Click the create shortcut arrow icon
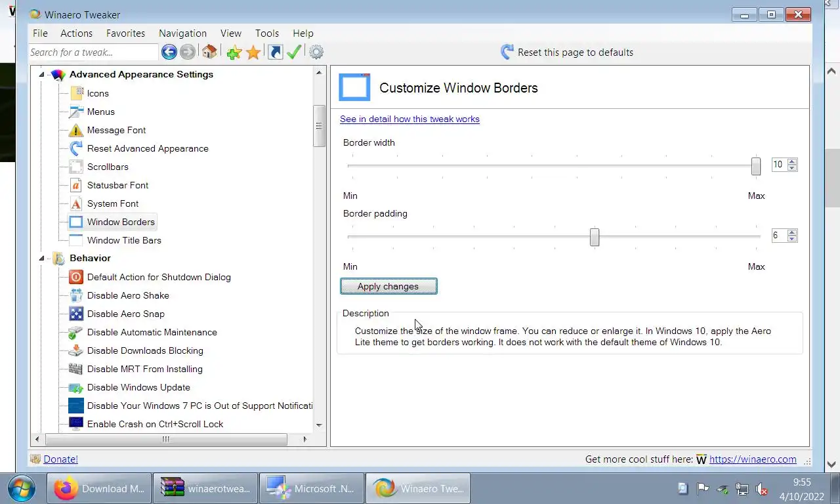840x504 pixels. click(275, 52)
